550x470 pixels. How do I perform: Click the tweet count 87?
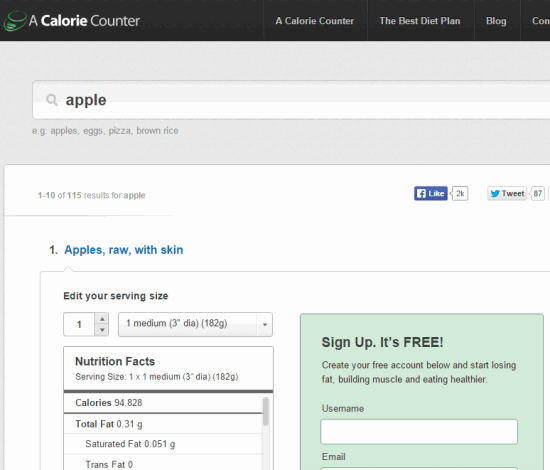tap(538, 193)
